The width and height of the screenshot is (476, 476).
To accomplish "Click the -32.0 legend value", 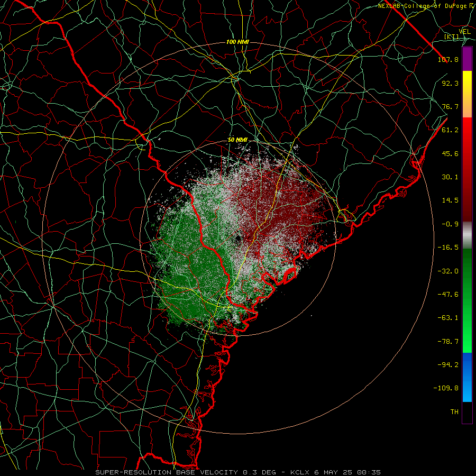I will 448,271.
